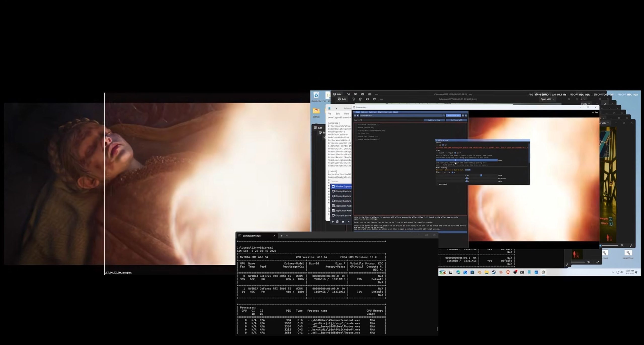This screenshot has width=644, height=345.
Task: Open the View menu in Notepad
Action: [x=346, y=114]
